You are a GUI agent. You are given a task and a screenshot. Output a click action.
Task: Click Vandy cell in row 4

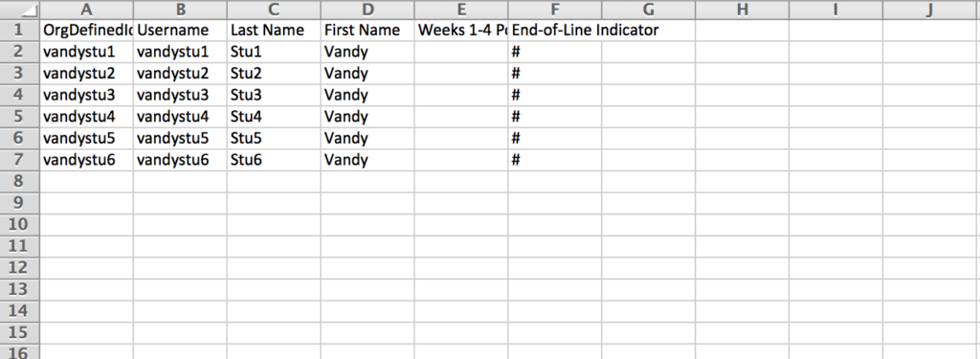367,95
